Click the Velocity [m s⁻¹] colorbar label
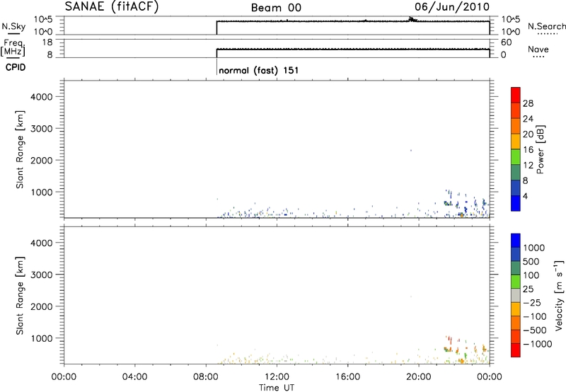The width and height of the screenshot is (566, 392). coord(559,295)
